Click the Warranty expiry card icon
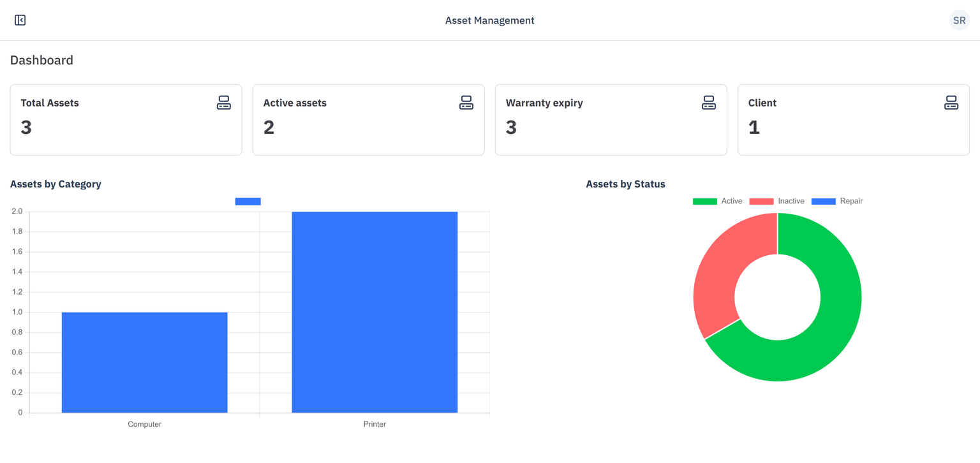 pos(709,103)
